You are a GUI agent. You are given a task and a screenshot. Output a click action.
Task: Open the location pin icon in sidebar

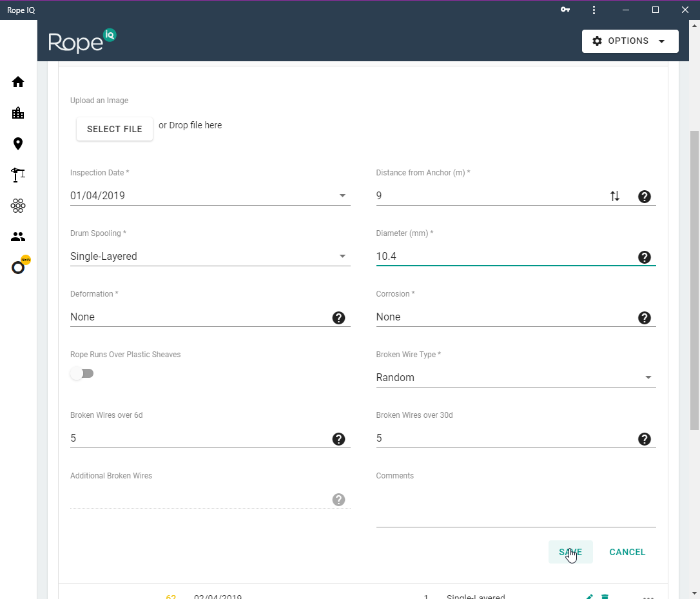click(18, 143)
